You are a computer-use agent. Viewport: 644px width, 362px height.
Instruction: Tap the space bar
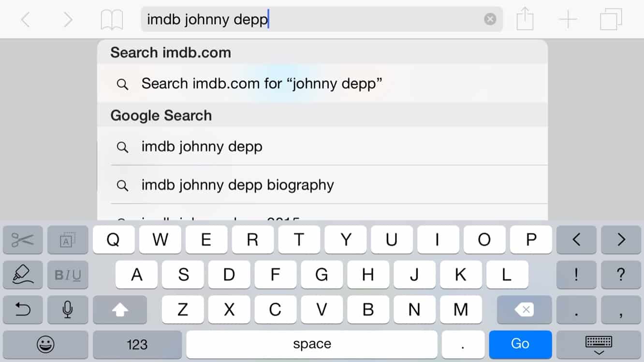point(312,344)
